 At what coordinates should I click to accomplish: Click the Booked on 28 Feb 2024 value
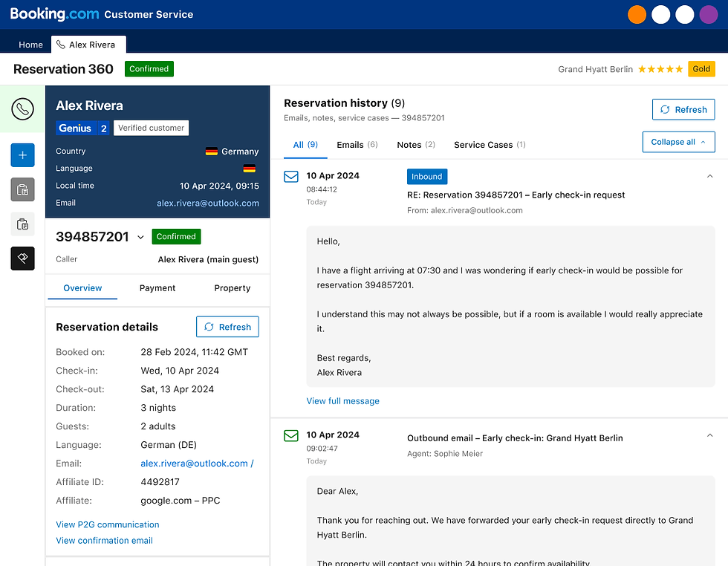point(194,352)
